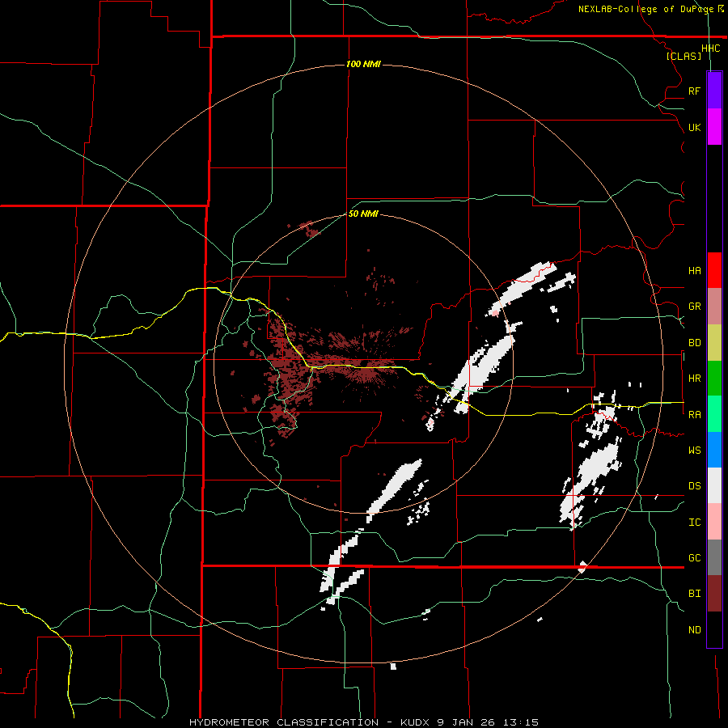Screen dimensions: 728x728
Task: Click the RF purple legend color swatch
Action: point(714,91)
